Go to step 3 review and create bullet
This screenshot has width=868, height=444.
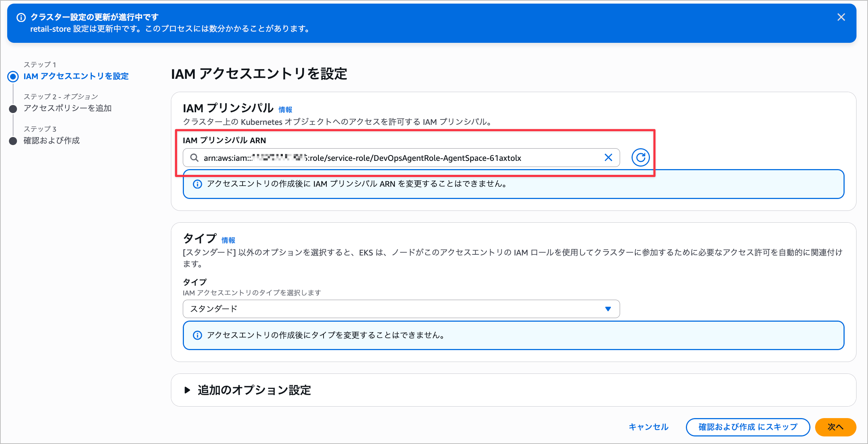[x=13, y=141]
